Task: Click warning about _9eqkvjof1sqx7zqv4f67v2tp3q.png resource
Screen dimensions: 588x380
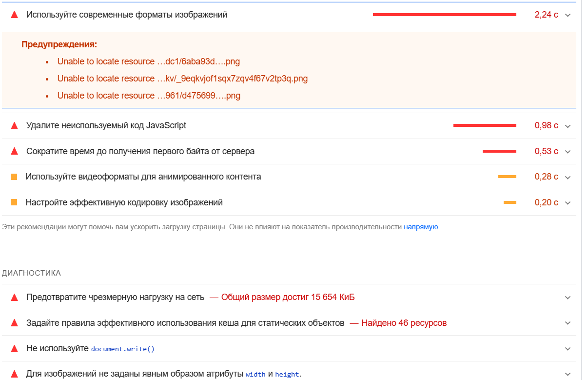Action: pyautogui.click(x=182, y=79)
